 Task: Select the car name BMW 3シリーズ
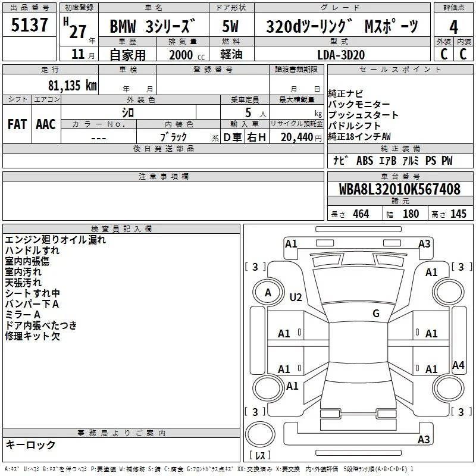(152, 26)
